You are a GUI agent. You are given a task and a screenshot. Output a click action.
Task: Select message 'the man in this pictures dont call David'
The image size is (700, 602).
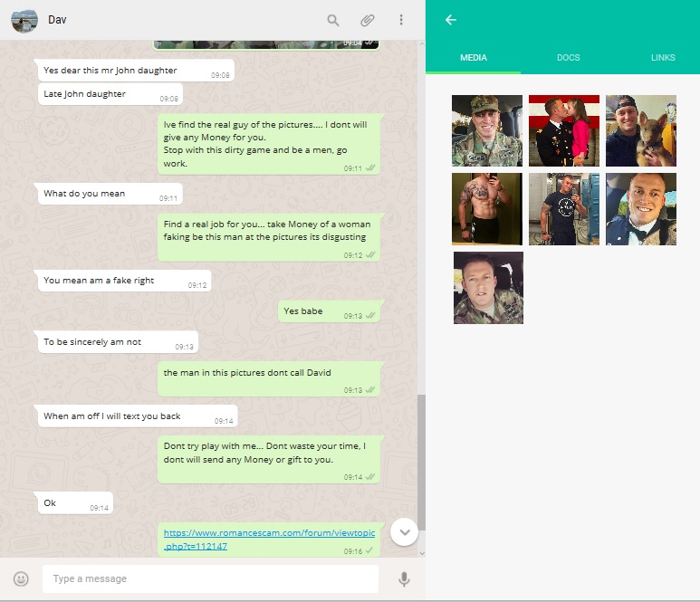(x=269, y=379)
